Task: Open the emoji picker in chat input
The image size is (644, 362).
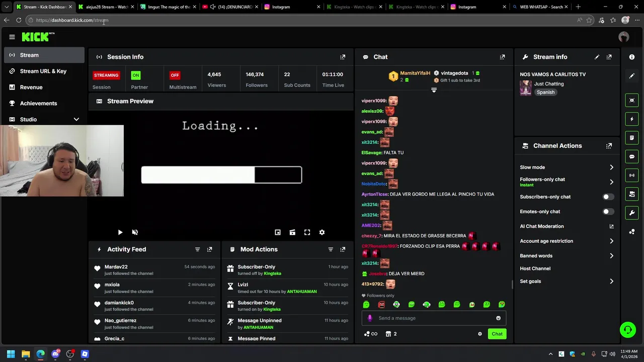Action: 499,318
